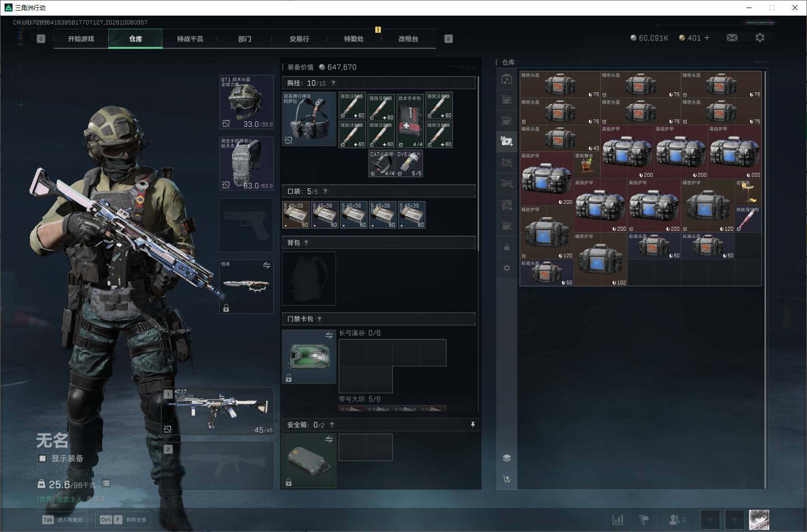
Task: Open the 部门 tab
Action: tap(245, 39)
